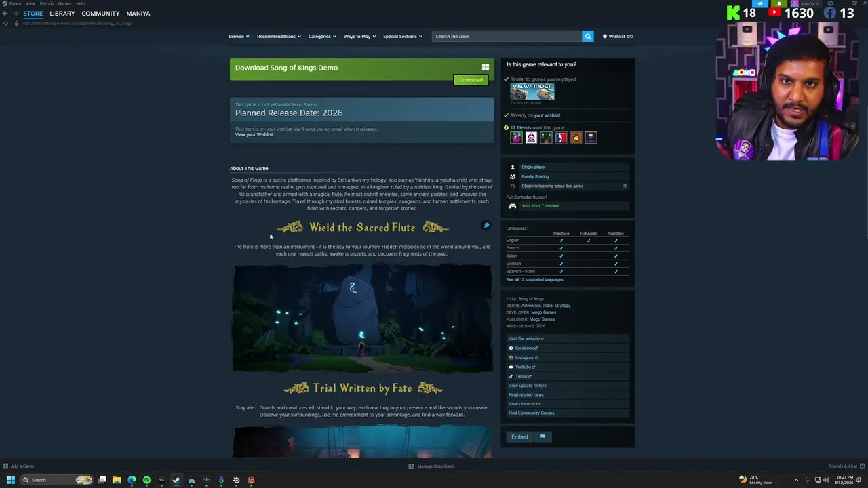Click the Add a Game plus icon

point(5,466)
